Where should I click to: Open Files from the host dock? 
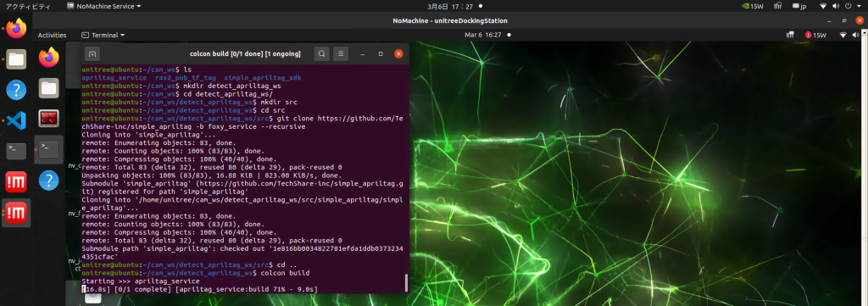(x=17, y=58)
